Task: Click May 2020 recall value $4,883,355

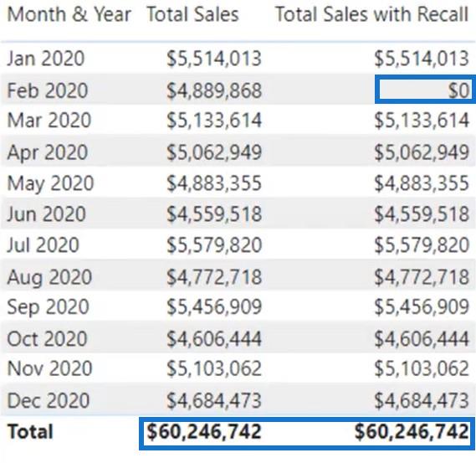Action: click(x=422, y=183)
